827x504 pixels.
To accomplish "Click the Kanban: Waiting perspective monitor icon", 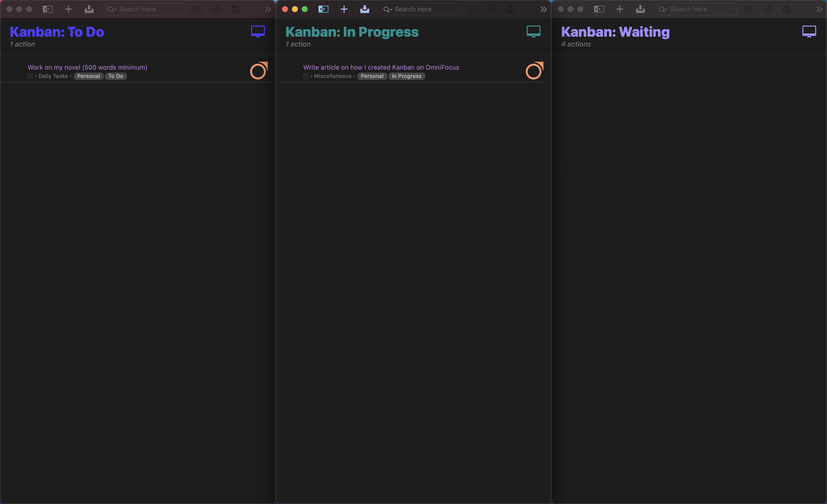I will tap(809, 31).
